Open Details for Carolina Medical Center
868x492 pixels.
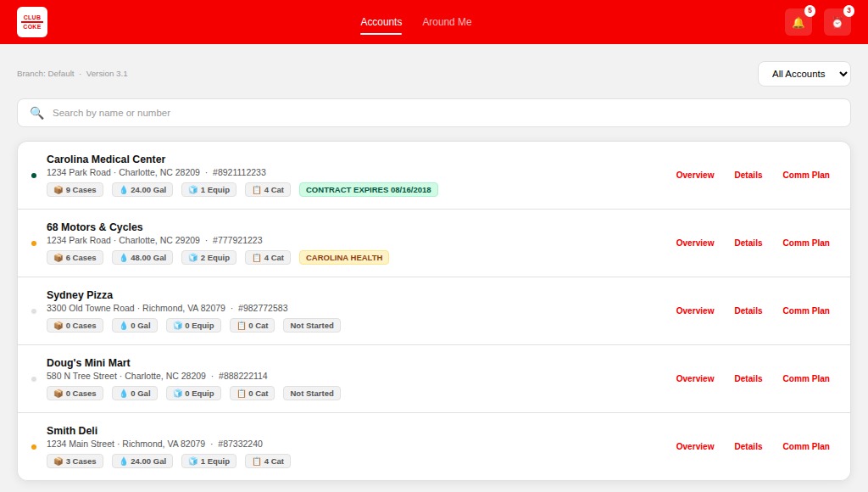(748, 175)
